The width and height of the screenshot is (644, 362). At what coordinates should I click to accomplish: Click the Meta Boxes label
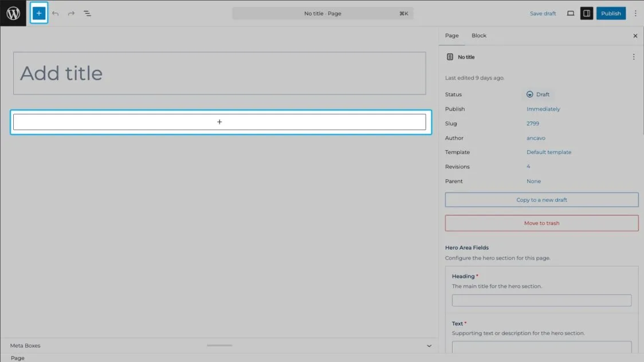point(25,345)
